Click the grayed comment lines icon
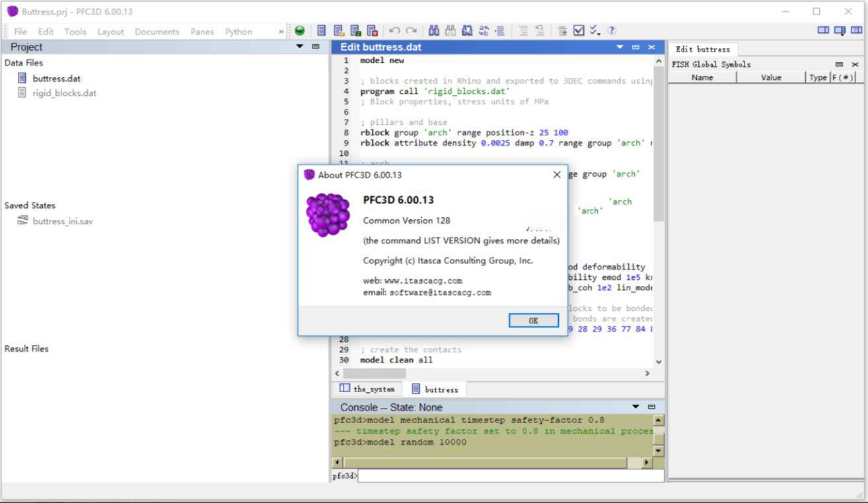Screen dimensions: 868x503 coord(523,31)
